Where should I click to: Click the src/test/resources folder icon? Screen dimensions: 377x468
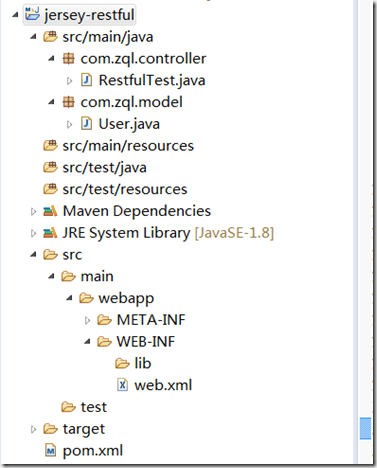50,189
